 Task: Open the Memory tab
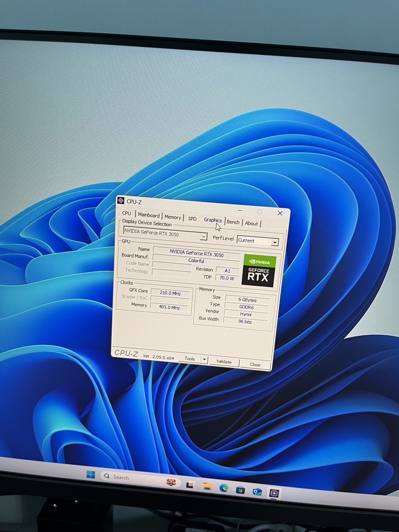coord(172,217)
